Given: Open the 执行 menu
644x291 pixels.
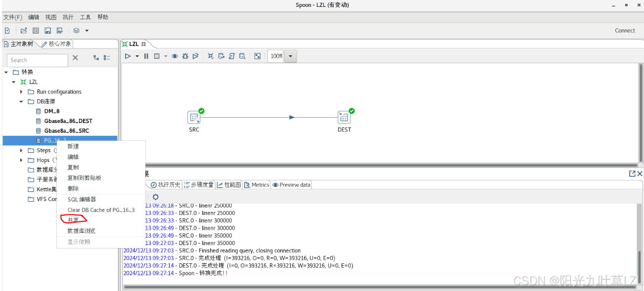Looking at the screenshot, I should point(68,17).
